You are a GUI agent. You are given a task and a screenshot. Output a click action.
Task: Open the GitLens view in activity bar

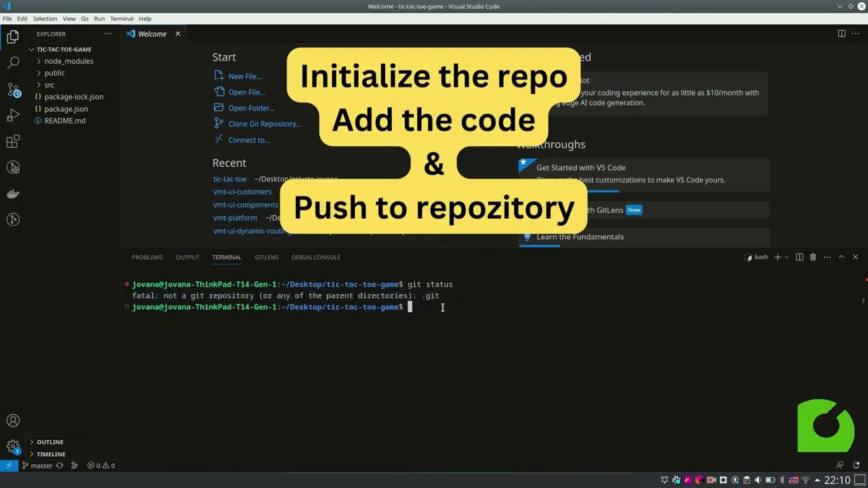(13, 220)
